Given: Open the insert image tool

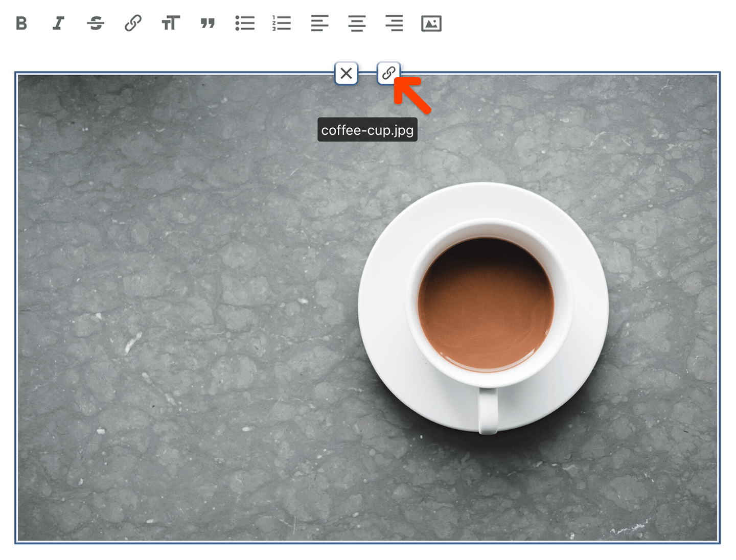Looking at the screenshot, I should tap(431, 24).
